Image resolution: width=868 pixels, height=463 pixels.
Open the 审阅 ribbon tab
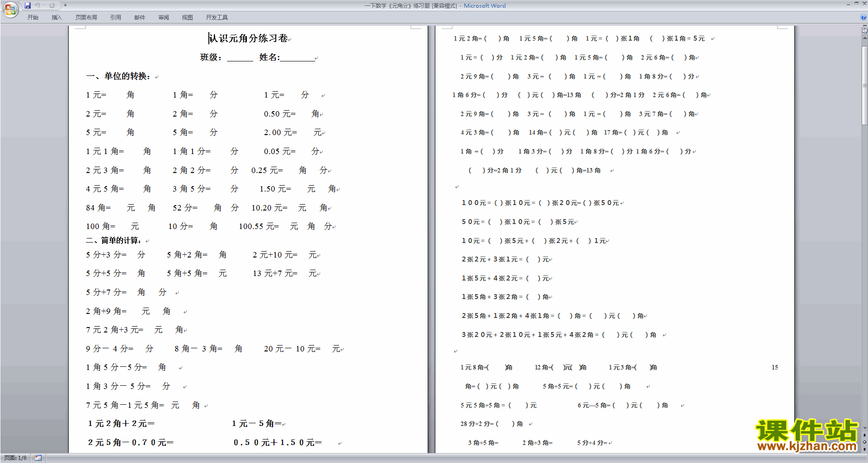pyautogui.click(x=164, y=18)
